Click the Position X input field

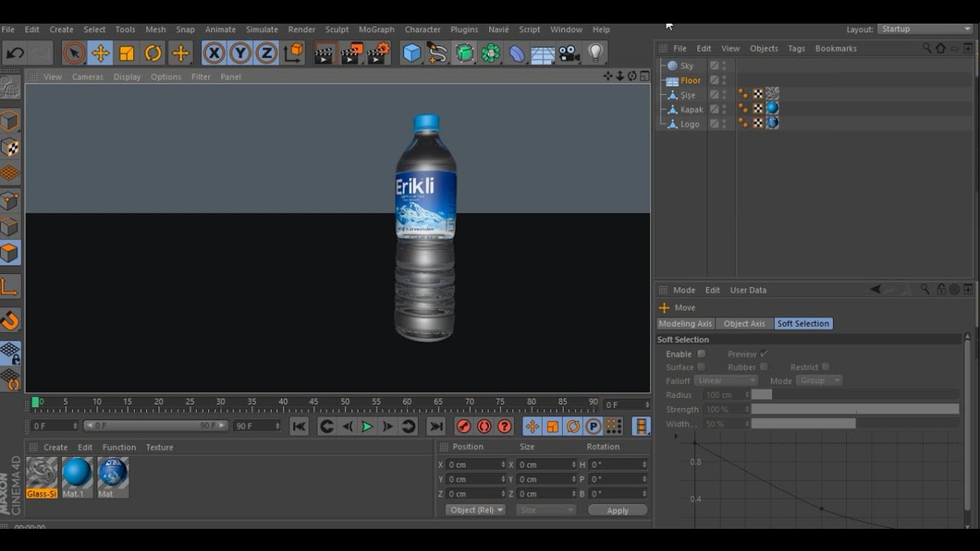pyautogui.click(x=475, y=465)
